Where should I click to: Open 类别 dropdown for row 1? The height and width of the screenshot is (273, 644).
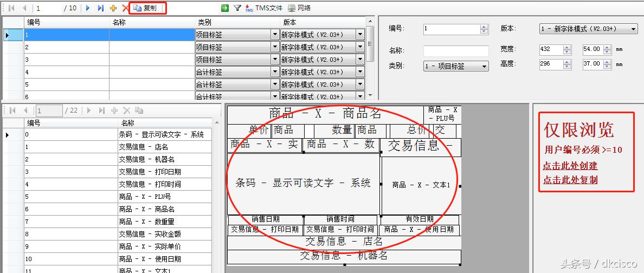pyautogui.click(x=275, y=35)
